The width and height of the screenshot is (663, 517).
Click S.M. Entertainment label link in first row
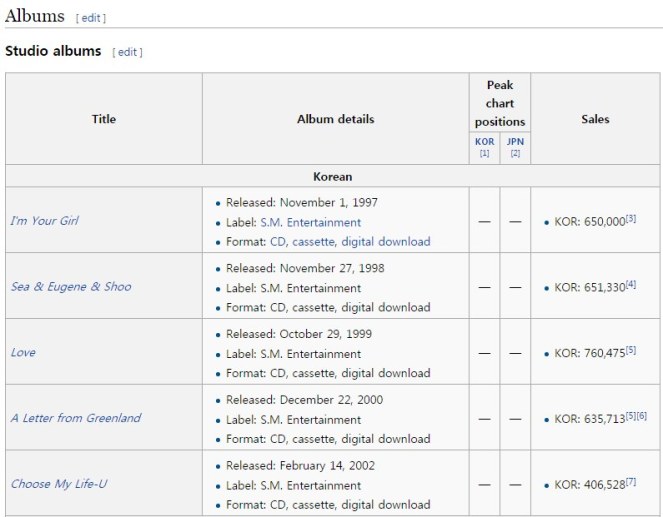(310, 222)
